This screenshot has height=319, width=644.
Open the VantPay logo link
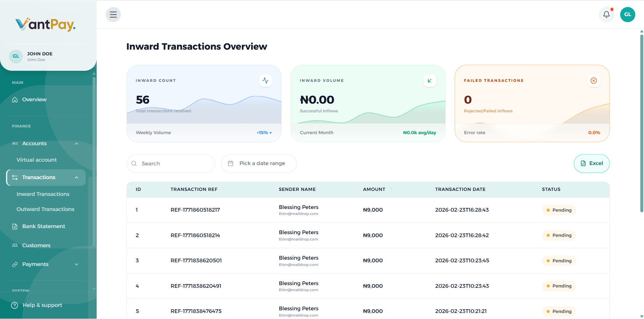pos(45,24)
